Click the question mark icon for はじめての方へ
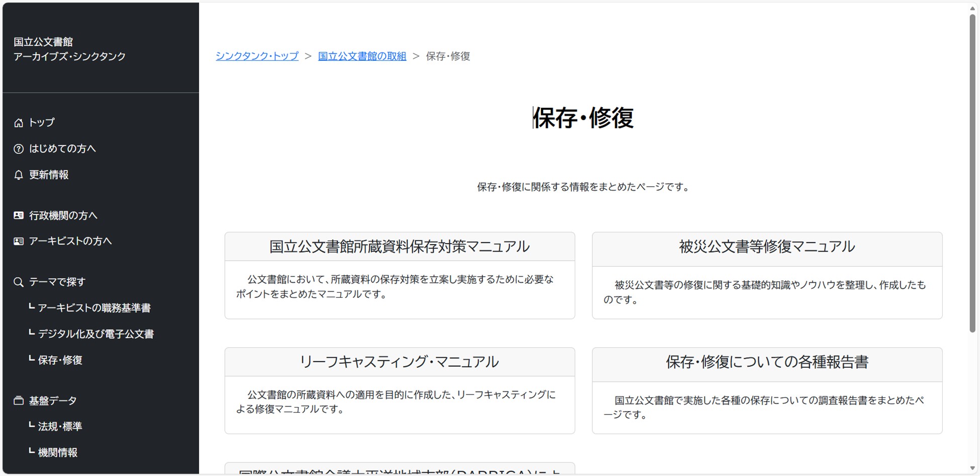This screenshot has height=476, width=980. [19, 149]
